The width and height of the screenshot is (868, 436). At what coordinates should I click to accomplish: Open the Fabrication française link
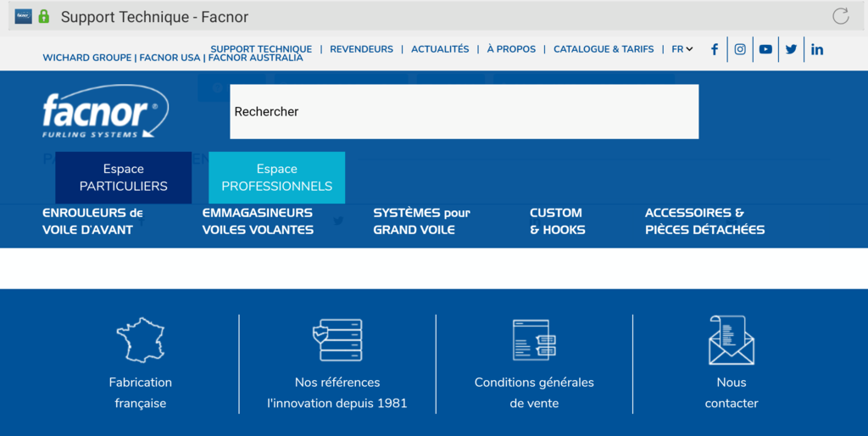[x=141, y=393]
